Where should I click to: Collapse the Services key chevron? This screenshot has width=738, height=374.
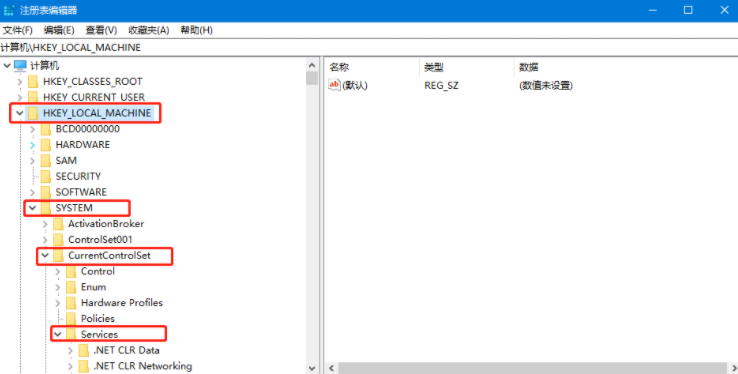click(x=57, y=334)
